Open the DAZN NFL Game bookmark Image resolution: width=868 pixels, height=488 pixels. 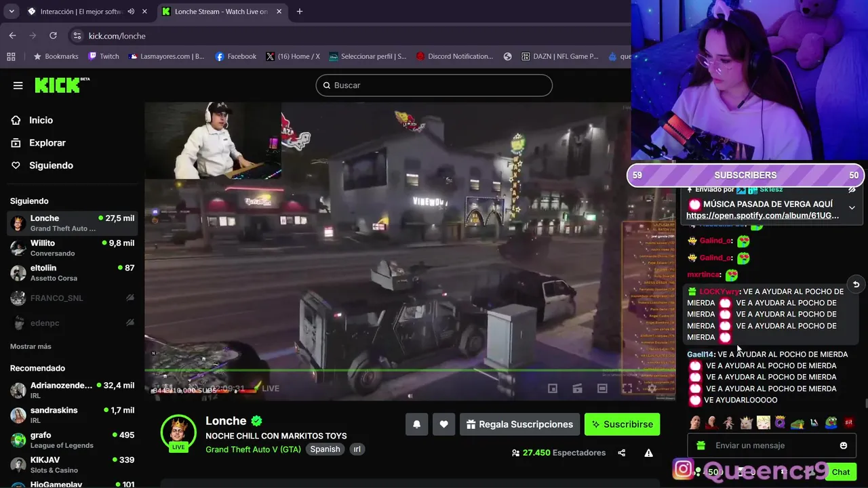pyautogui.click(x=560, y=56)
